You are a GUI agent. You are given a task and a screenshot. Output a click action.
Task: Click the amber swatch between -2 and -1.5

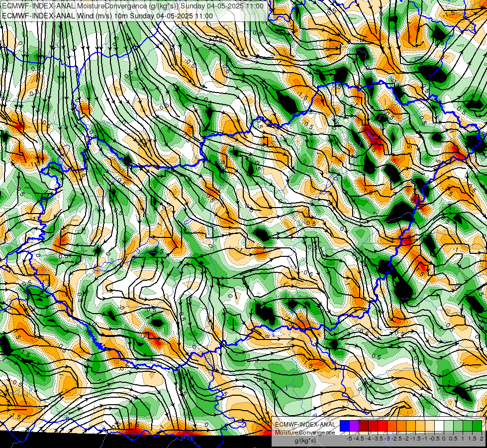[x=410, y=426]
